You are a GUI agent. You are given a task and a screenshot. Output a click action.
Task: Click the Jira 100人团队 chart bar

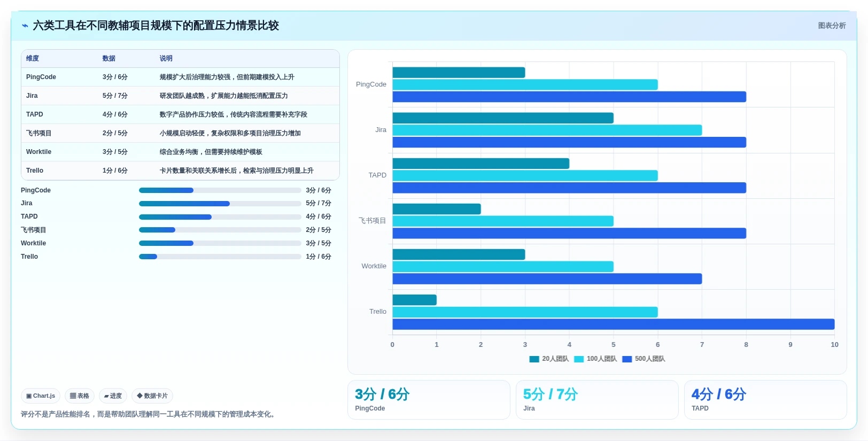coord(547,130)
